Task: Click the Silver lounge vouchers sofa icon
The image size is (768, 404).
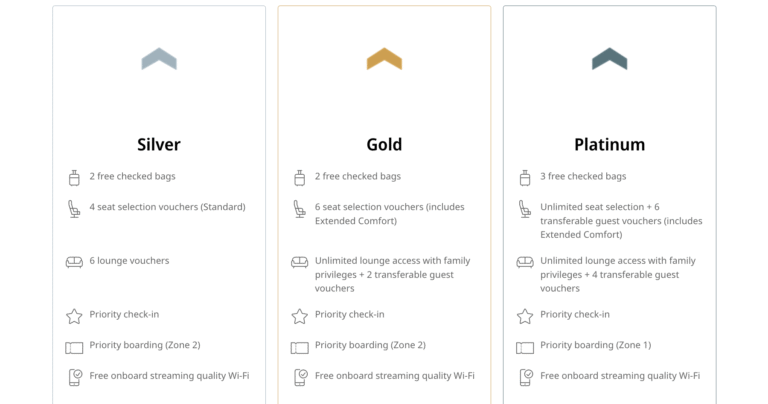Action: pos(74,262)
